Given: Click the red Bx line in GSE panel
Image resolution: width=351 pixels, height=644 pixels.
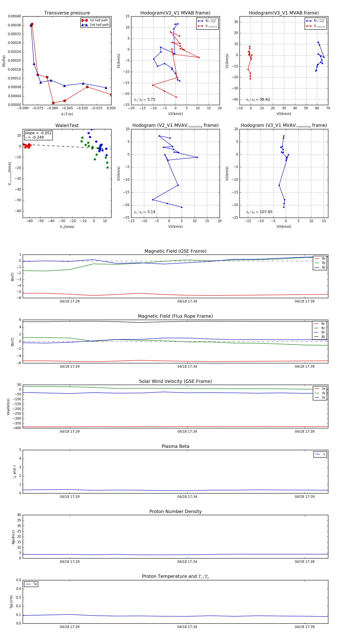Looking at the screenshot, I should coord(175,294).
